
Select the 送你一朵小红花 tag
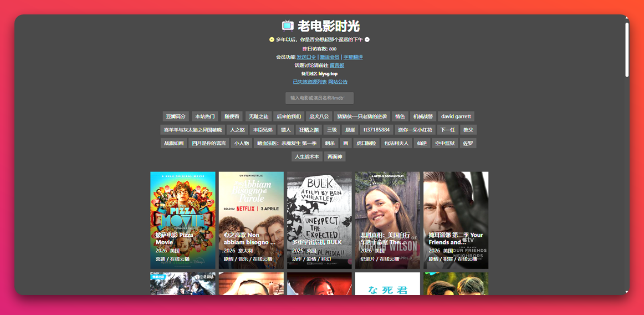coord(415,130)
